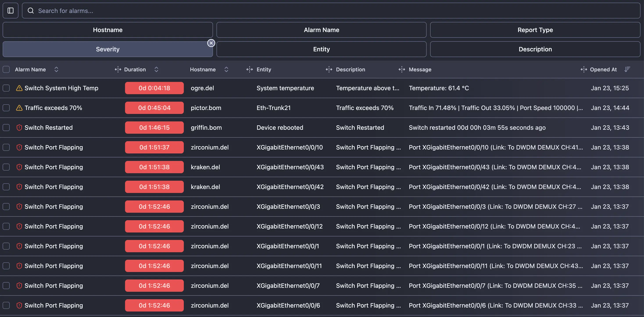Check the select-all checkbox in the table header
644x317 pixels.
(6, 69)
